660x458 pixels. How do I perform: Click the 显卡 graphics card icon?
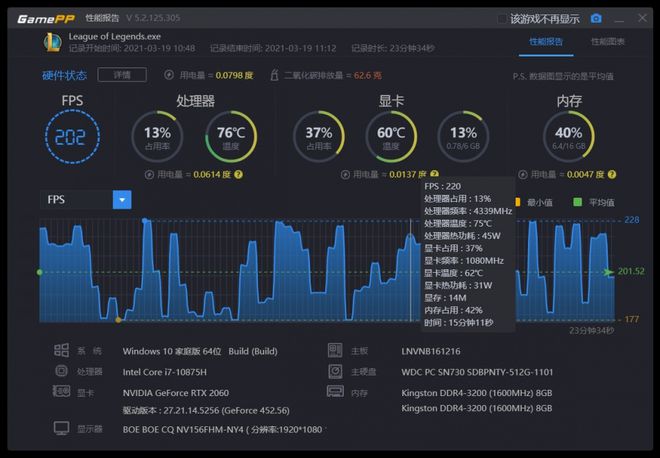61,391
